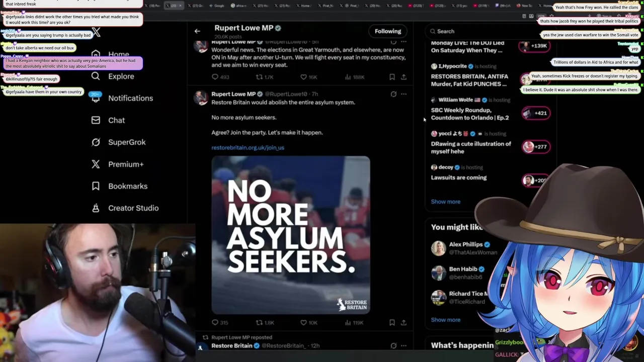Screen dimensions: 644x362
Task: Expand Show more under You might like
Action: click(445, 320)
